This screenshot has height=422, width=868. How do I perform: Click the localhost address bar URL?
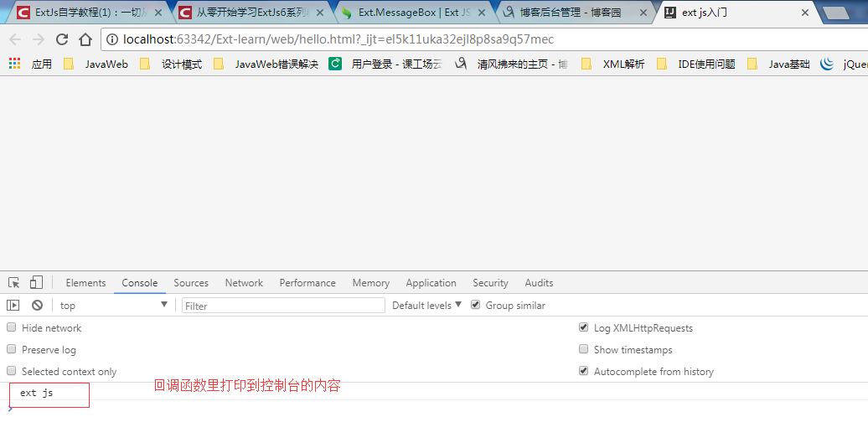pyautogui.click(x=338, y=39)
